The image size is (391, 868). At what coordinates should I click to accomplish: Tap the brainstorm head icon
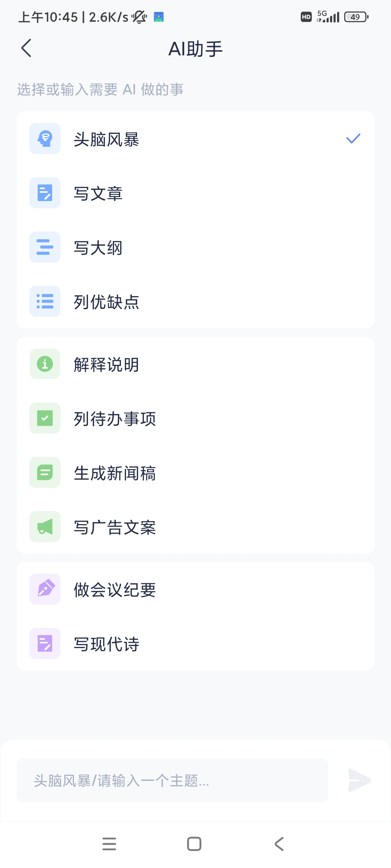[45, 139]
